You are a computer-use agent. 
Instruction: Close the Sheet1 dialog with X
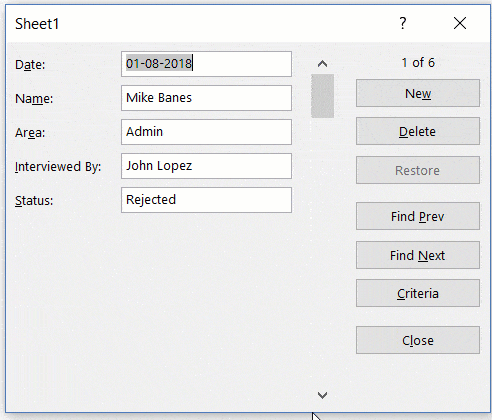pyautogui.click(x=460, y=23)
